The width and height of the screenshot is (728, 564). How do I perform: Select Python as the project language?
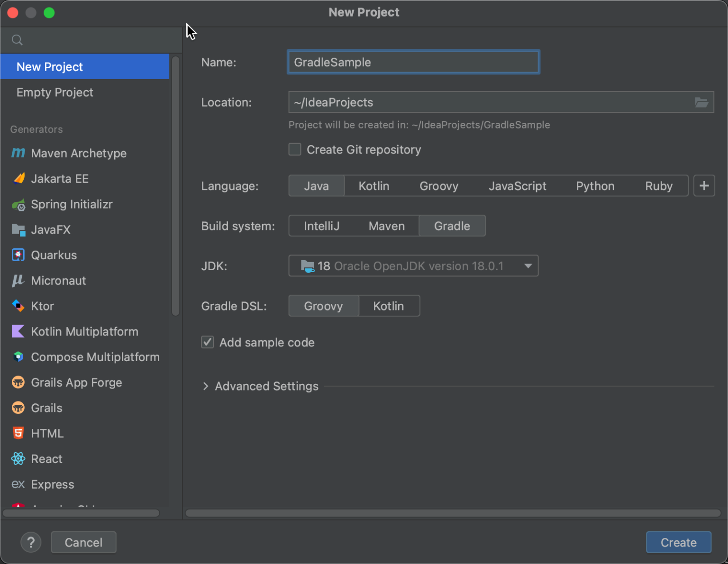(595, 186)
